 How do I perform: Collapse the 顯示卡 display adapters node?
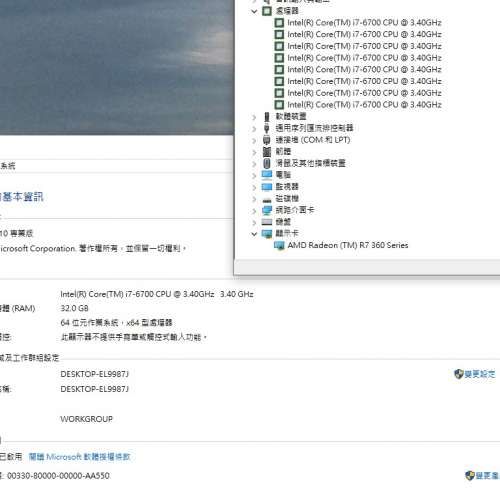click(x=254, y=234)
